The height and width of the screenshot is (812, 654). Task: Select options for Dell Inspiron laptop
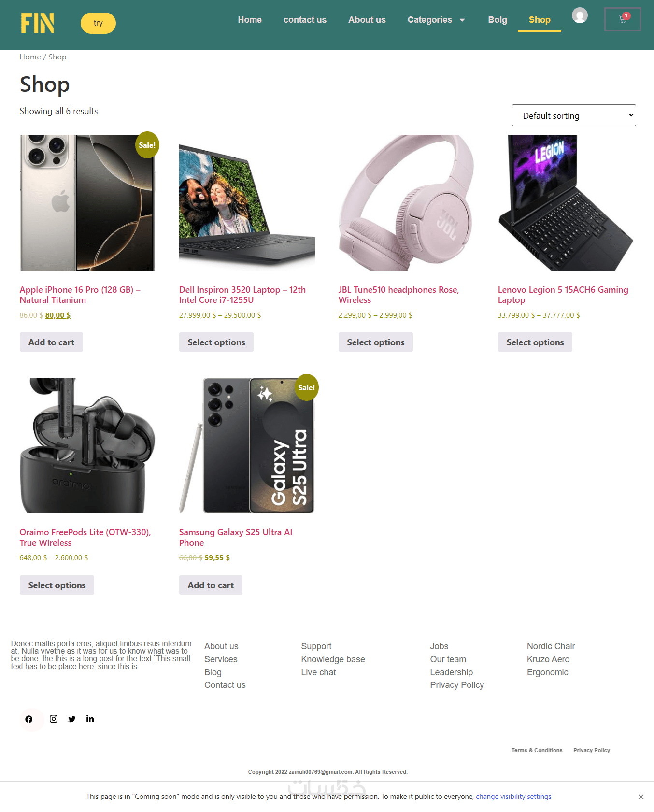(x=216, y=342)
